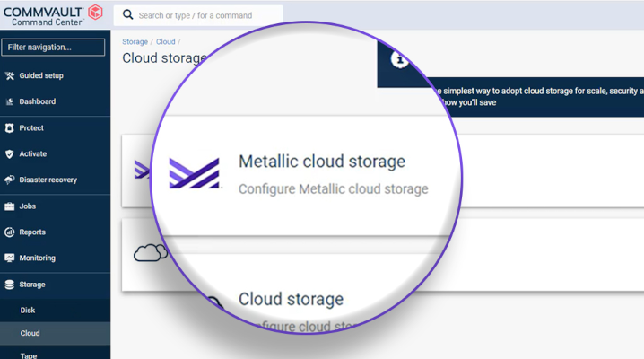Focus the Filter navigation field
644x359 pixels.
tap(53, 48)
